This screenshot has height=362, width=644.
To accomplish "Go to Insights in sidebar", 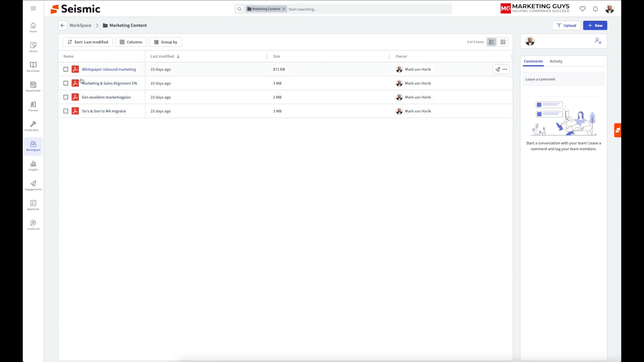I will click(x=33, y=166).
